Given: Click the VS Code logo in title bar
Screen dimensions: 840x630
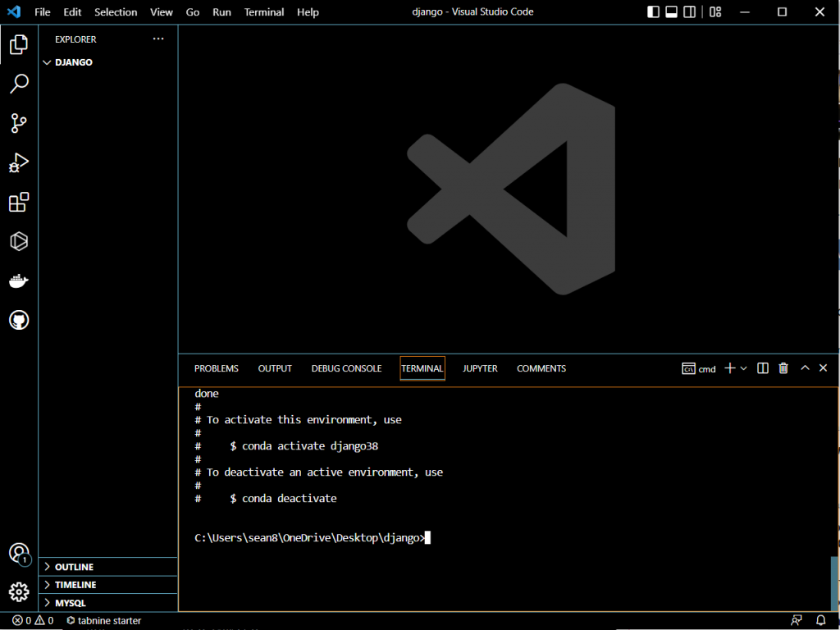Looking at the screenshot, I should (14, 11).
